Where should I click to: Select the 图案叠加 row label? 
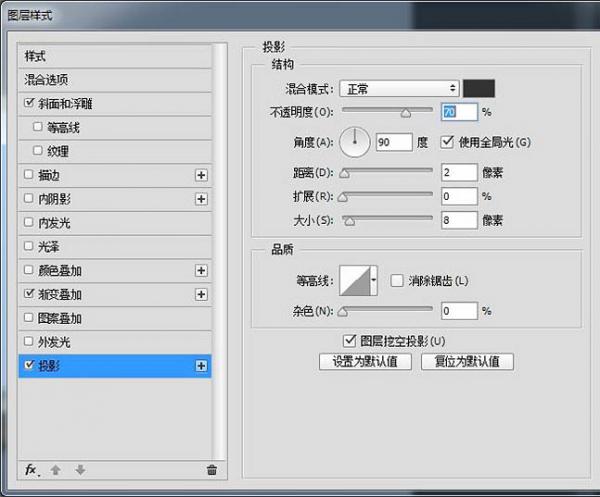(x=60, y=318)
